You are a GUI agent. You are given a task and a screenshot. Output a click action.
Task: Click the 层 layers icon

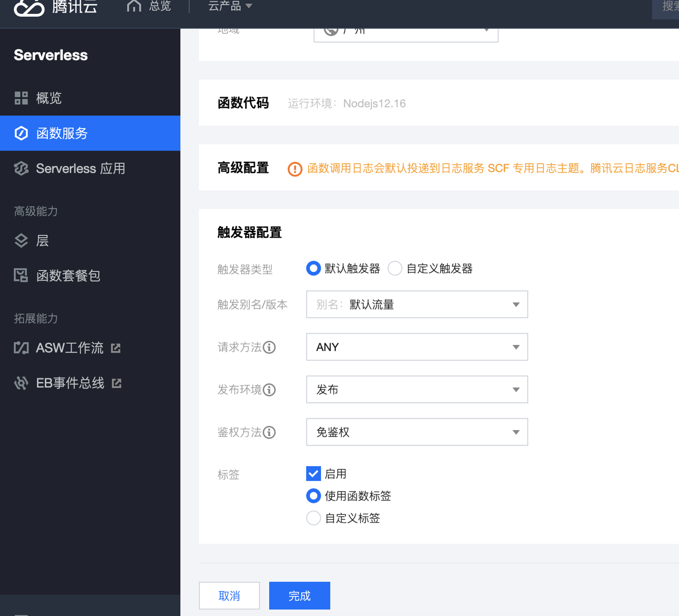point(21,241)
